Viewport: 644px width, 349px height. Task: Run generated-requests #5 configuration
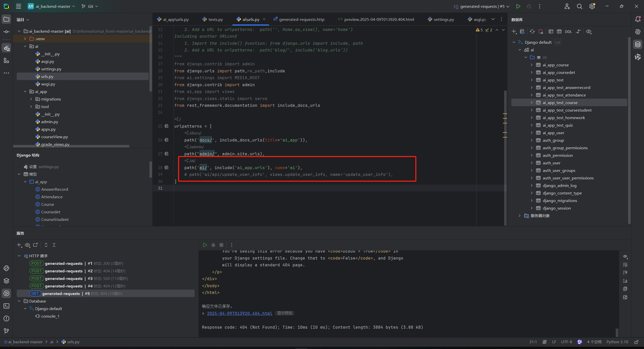(518, 6)
